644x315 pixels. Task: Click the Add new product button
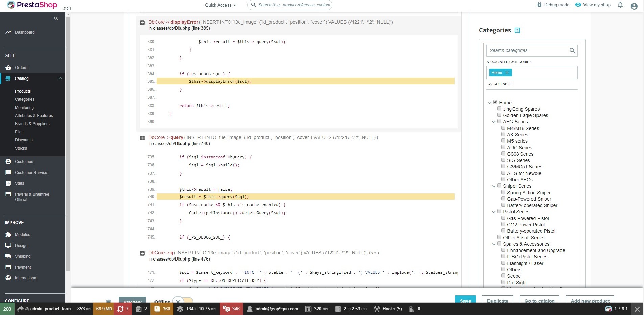(589, 301)
